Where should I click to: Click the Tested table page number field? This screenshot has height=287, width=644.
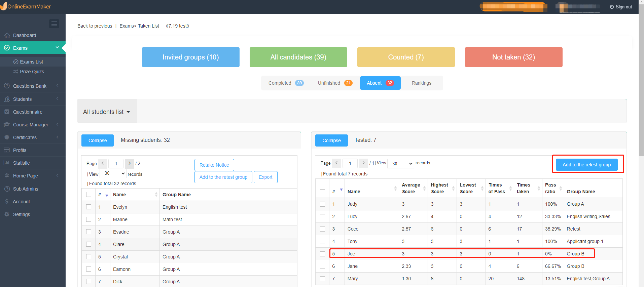click(x=350, y=163)
